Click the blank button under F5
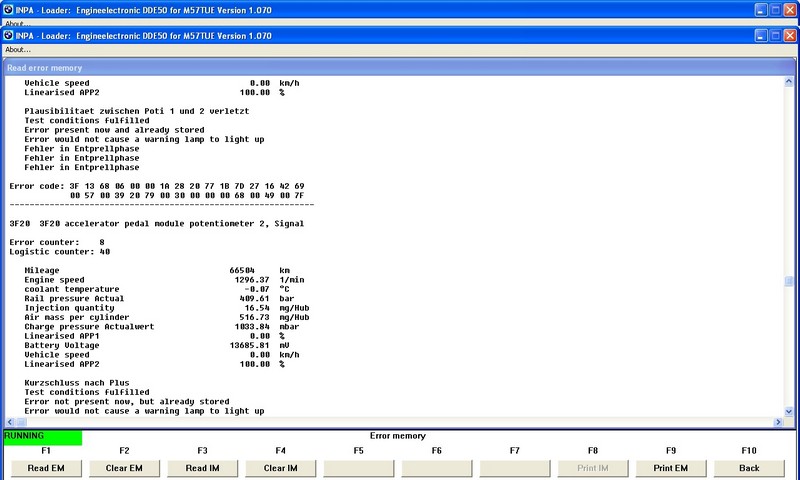Viewport: 800px width, 480px height. click(358, 468)
